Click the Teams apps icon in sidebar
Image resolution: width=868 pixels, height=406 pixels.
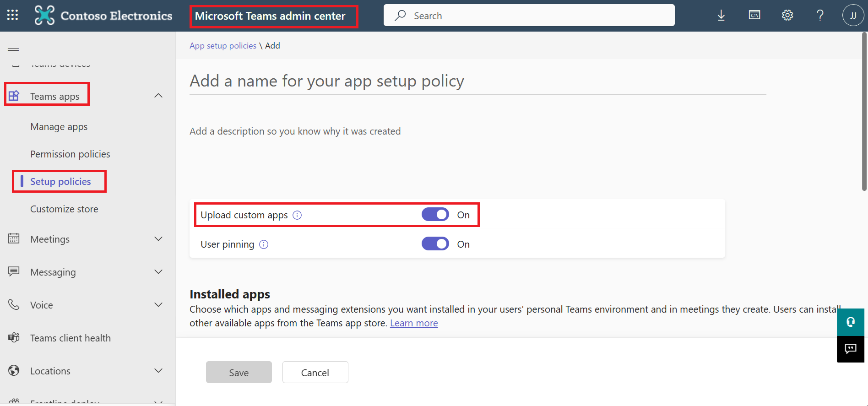14,96
